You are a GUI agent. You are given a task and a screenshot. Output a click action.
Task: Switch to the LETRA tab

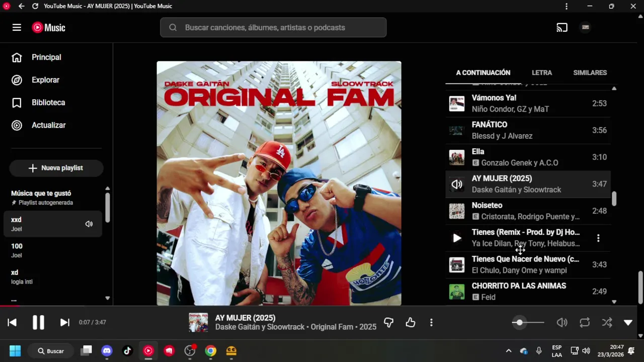542,72
